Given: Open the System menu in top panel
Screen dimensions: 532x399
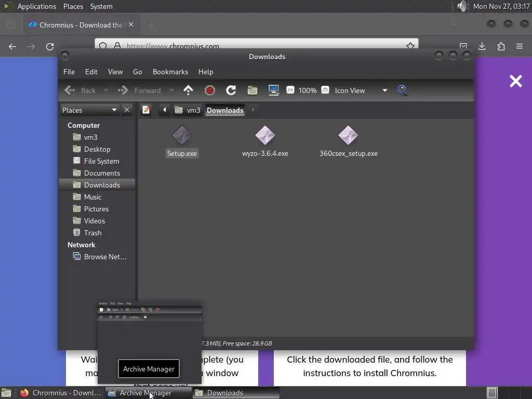Looking at the screenshot, I should point(101,6).
